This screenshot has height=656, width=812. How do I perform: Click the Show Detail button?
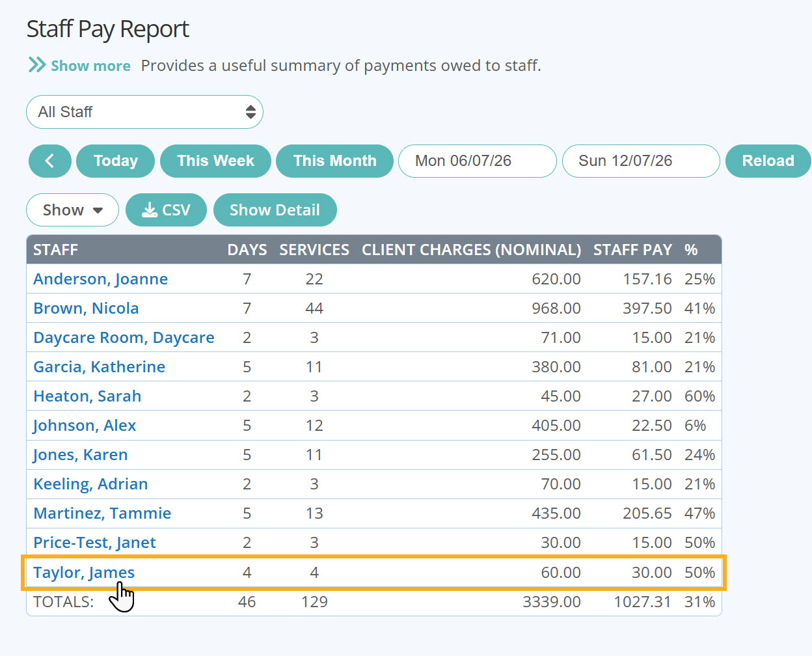[275, 210]
